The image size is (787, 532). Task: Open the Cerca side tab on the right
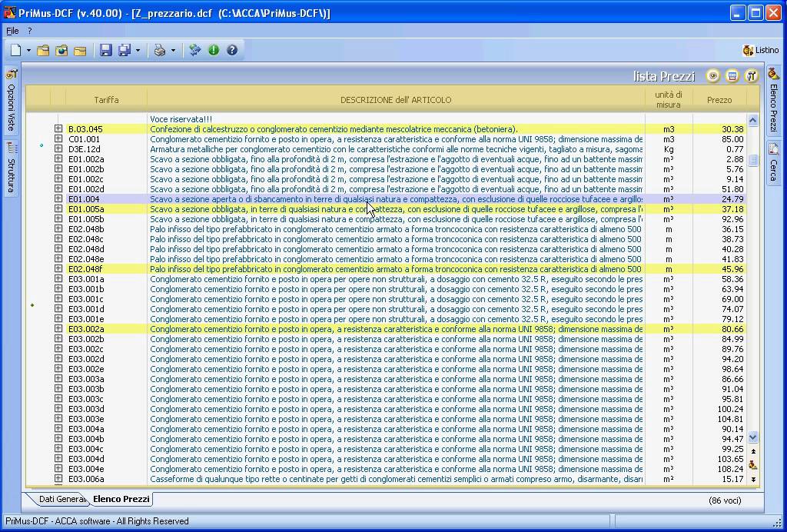click(x=773, y=163)
